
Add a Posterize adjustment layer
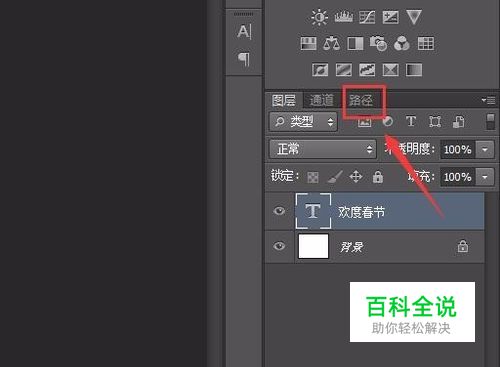(344, 70)
